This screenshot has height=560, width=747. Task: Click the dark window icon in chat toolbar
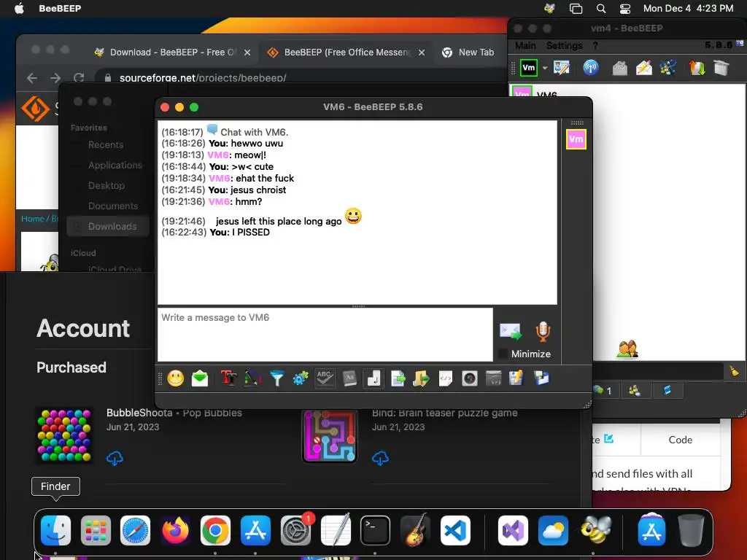494,378
